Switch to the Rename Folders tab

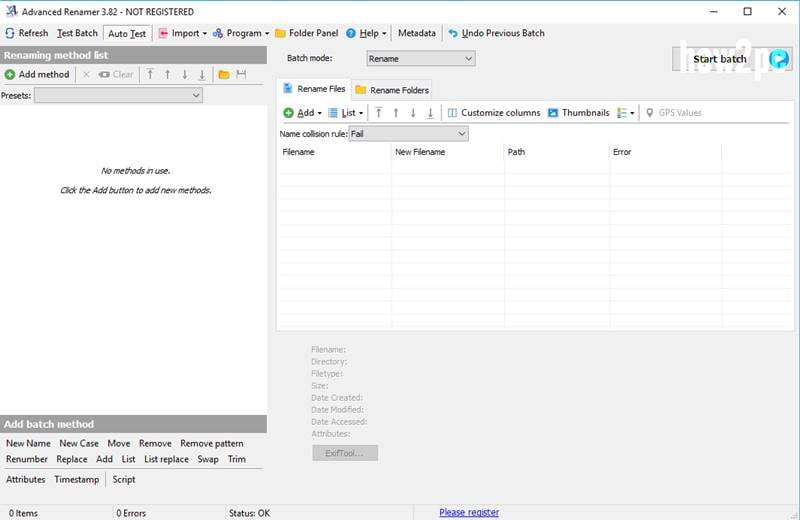[392, 90]
